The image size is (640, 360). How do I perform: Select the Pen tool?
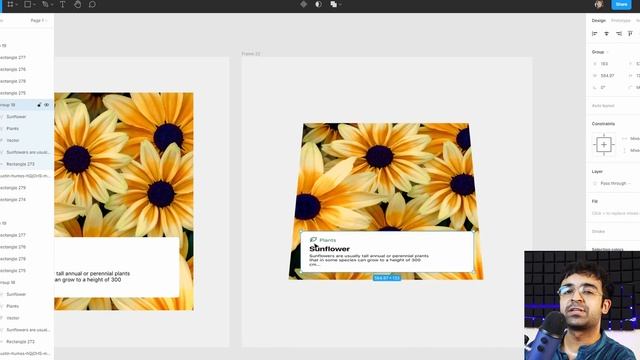(45, 4)
